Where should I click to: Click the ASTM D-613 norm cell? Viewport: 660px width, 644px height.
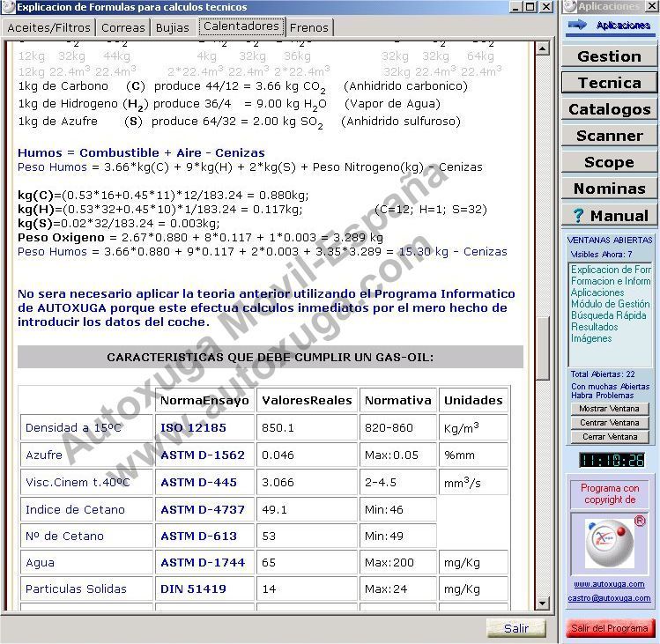(x=204, y=537)
